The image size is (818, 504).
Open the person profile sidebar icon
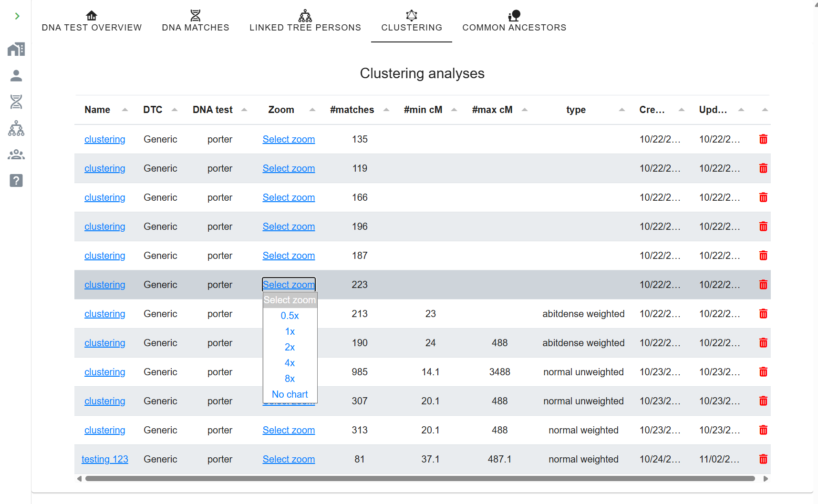(x=16, y=75)
